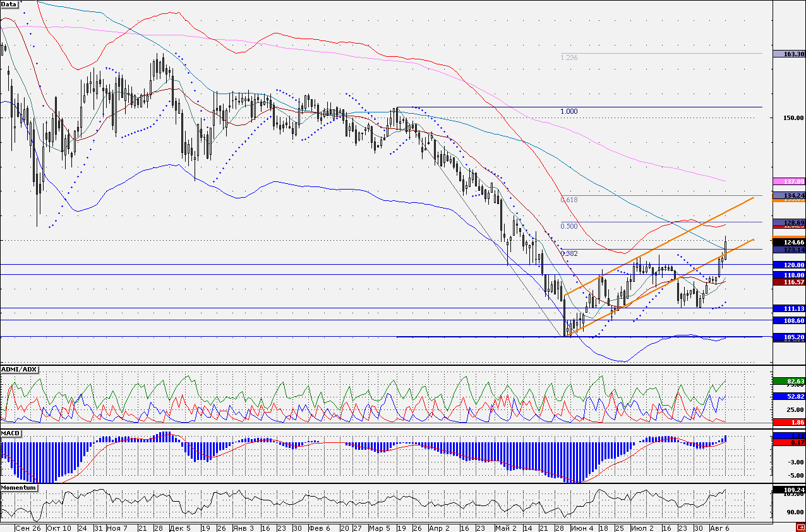806x532 pixels.
Task: Select the Июн 4 date axis marker
Action: point(582,527)
